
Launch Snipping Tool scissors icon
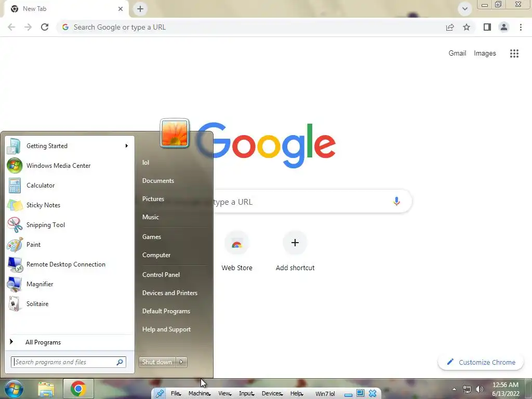pos(15,225)
